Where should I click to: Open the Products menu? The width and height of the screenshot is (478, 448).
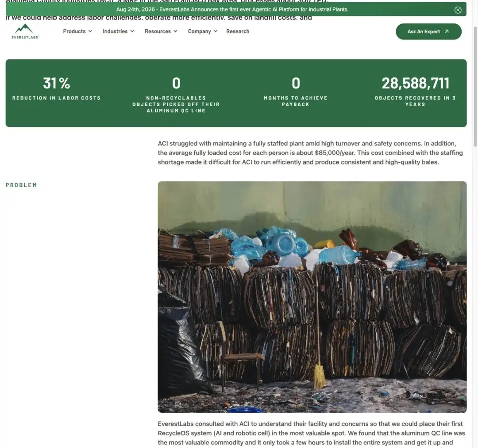pos(77,31)
